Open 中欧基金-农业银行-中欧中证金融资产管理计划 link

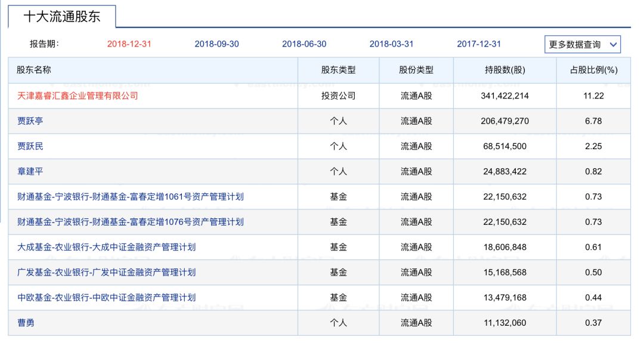(x=106, y=298)
